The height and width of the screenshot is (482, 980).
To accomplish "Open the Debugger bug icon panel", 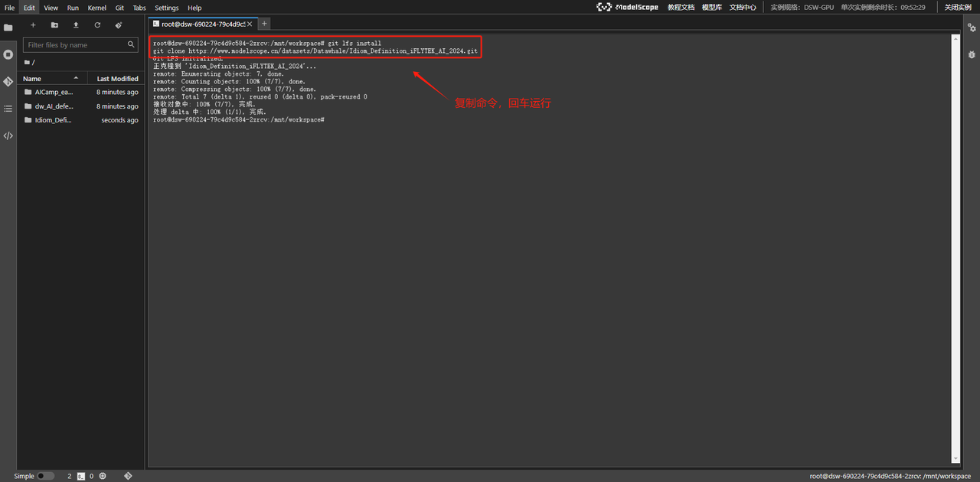I will pyautogui.click(x=972, y=54).
